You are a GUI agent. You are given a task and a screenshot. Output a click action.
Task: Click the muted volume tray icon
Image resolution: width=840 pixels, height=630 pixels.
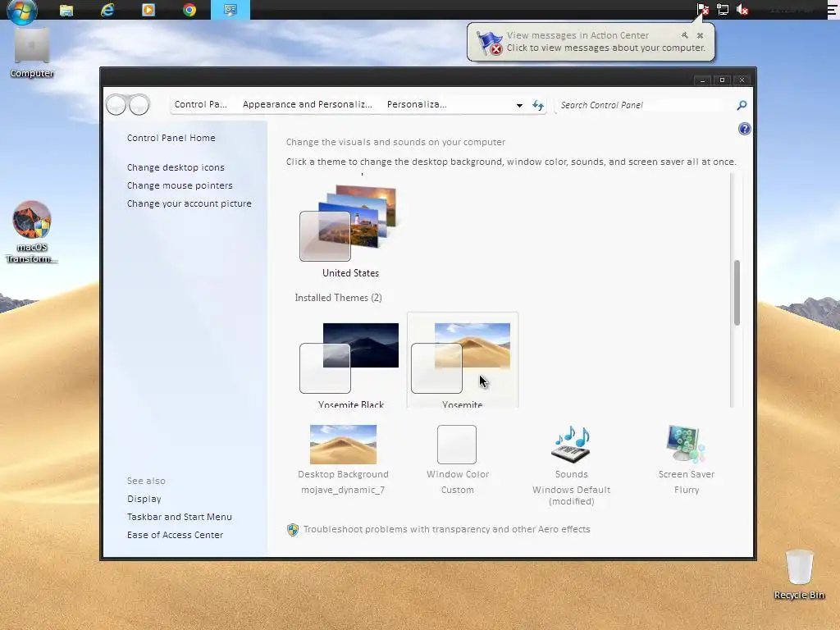coord(742,10)
